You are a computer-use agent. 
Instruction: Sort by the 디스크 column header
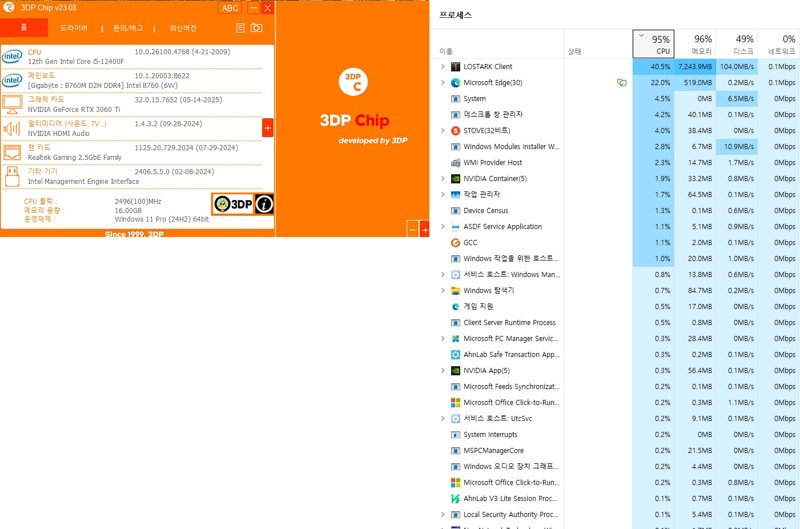737,44
